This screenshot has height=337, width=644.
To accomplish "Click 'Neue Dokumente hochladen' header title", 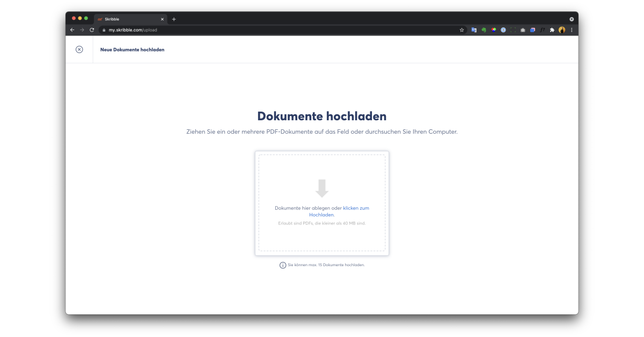I will 132,49.
